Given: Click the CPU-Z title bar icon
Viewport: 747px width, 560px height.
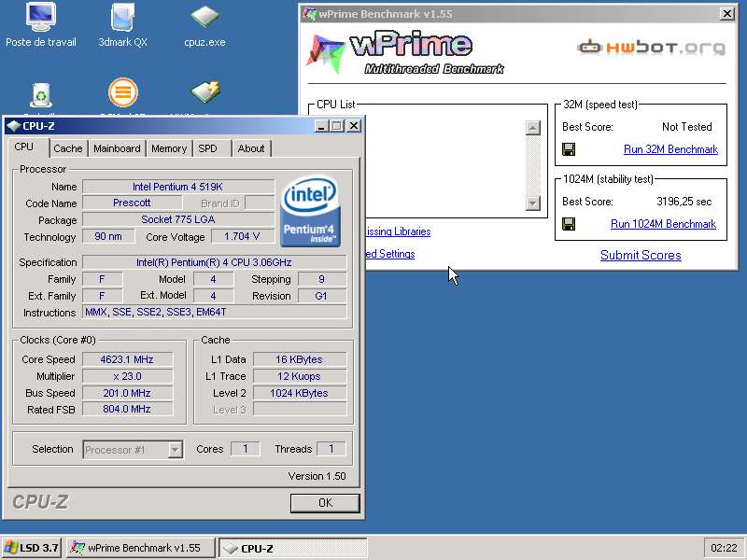Looking at the screenshot, I should coord(14,126).
